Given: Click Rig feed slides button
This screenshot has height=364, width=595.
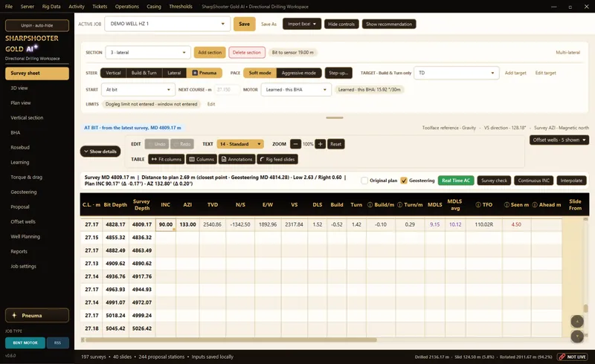Looking at the screenshot, I should coord(277,159).
